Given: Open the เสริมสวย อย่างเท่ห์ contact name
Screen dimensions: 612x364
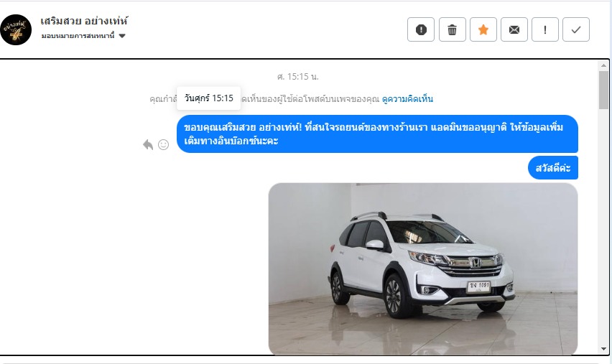Looking at the screenshot, I should 84,21.
